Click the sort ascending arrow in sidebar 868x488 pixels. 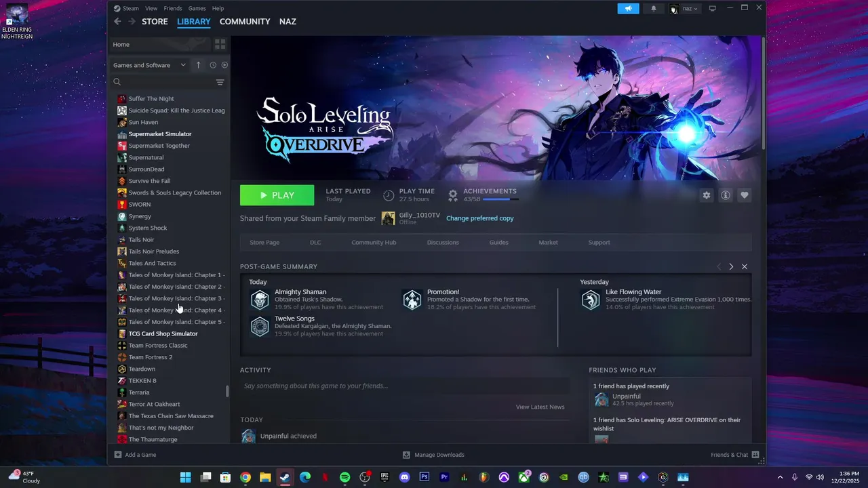(x=198, y=65)
